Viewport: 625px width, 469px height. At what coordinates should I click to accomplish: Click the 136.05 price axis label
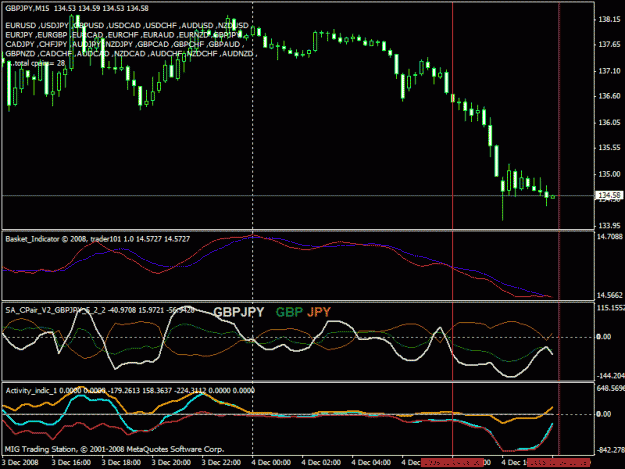click(x=609, y=122)
